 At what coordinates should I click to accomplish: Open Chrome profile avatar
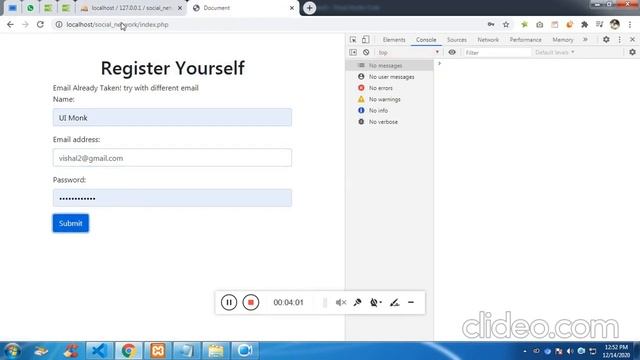615,24
